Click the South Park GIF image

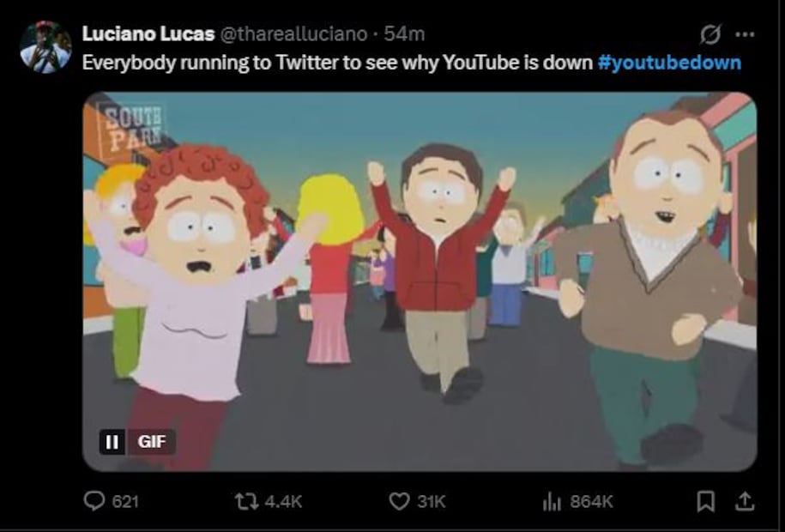(420, 283)
